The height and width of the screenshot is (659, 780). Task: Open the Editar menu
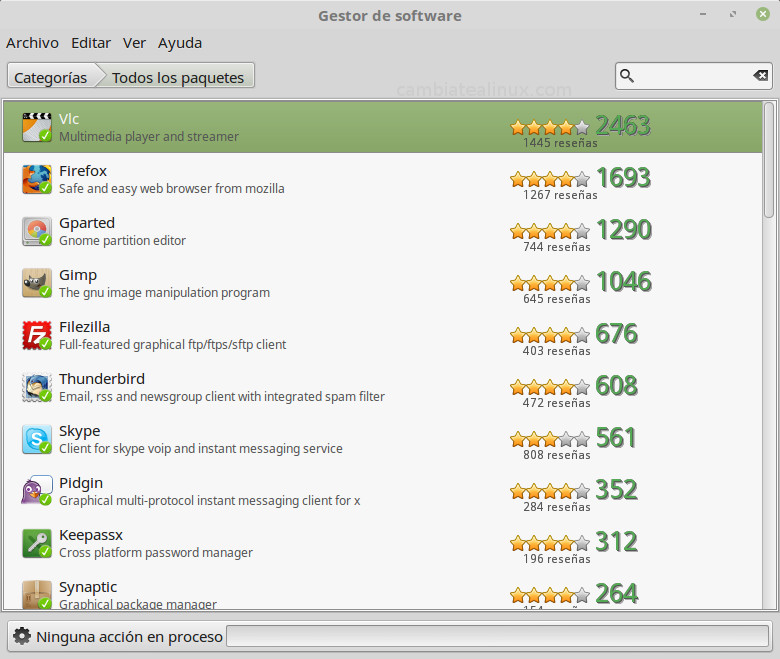click(x=91, y=43)
